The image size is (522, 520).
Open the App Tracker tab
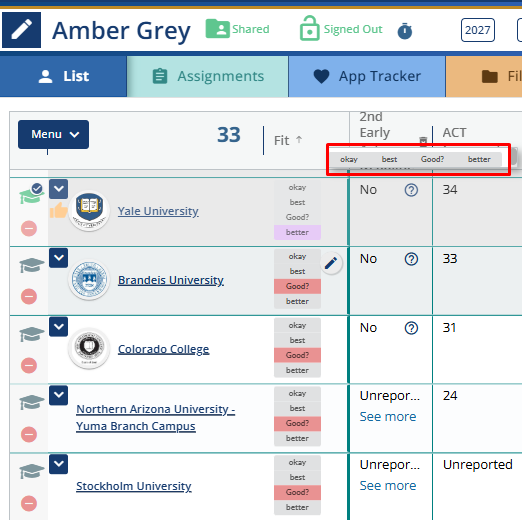367,76
